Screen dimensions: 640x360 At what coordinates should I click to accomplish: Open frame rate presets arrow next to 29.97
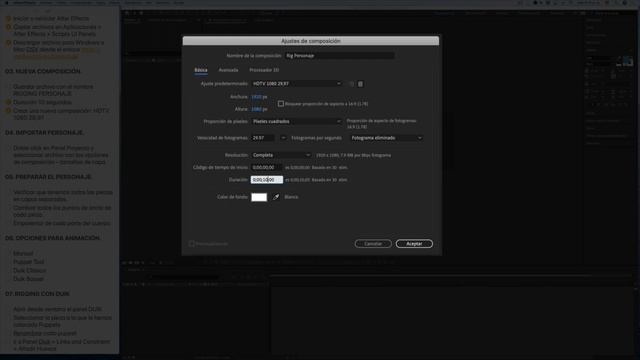click(x=283, y=138)
